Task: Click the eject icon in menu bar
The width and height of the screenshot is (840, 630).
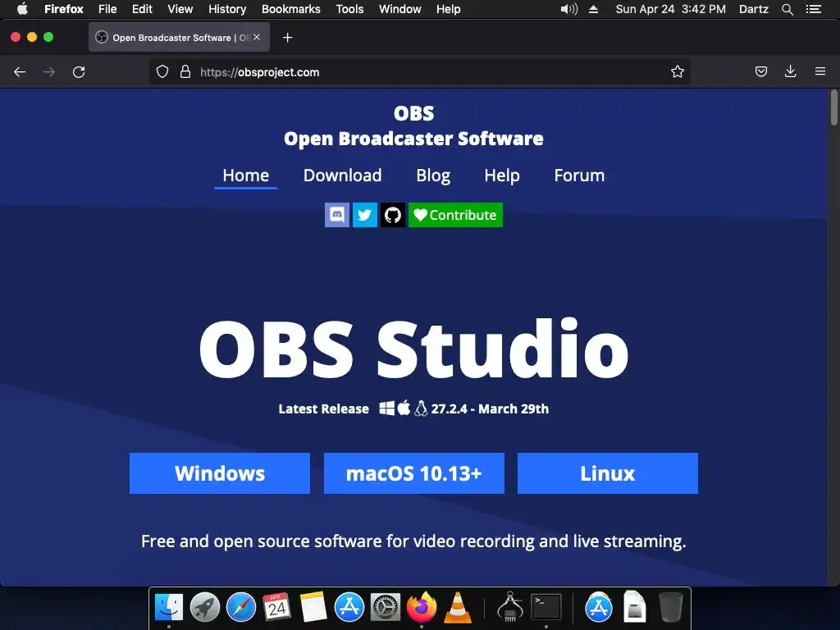Action: [x=594, y=9]
